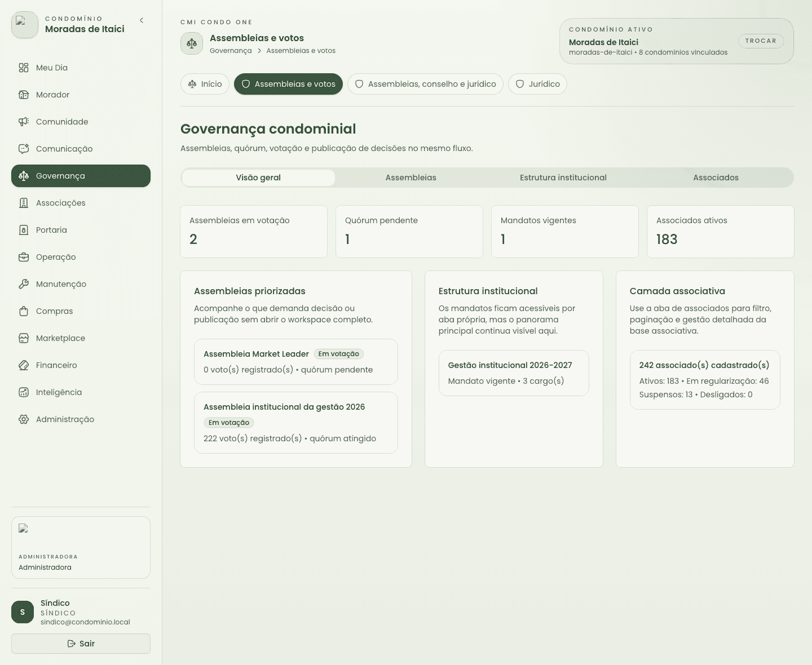The height and width of the screenshot is (665, 812).
Task: Click the scales icon beside the page title
Action: (x=192, y=43)
